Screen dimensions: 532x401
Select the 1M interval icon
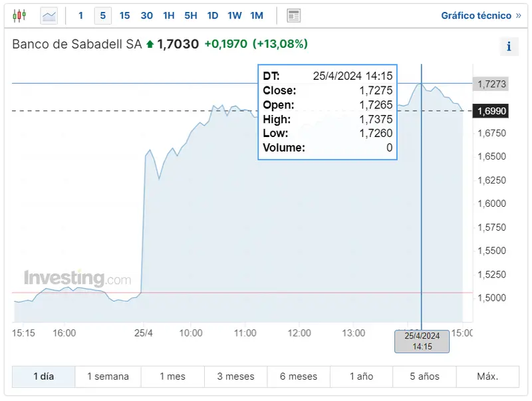pos(256,15)
